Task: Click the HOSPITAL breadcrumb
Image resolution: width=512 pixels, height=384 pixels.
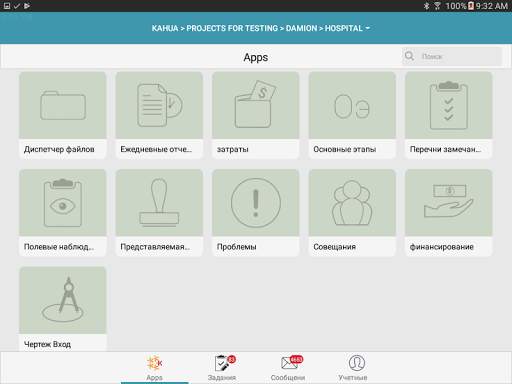Action: click(x=344, y=28)
